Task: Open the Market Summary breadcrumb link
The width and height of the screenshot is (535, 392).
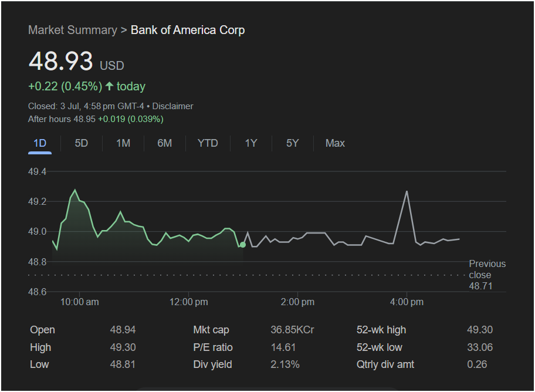Action: tap(73, 30)
